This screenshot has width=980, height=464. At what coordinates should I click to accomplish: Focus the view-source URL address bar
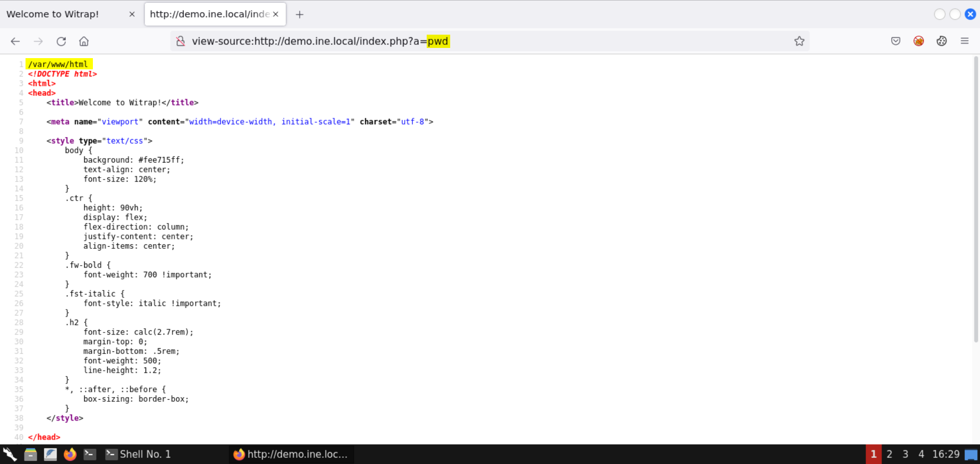(x=490, y=41)
